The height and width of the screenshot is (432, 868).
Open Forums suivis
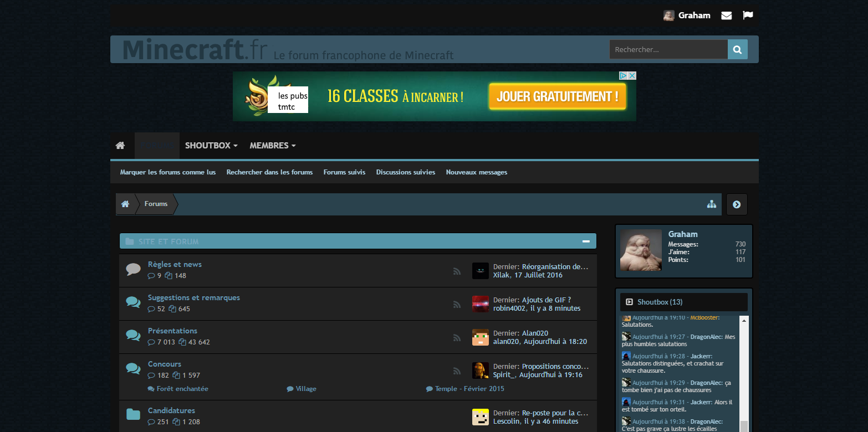coord(344,172)
